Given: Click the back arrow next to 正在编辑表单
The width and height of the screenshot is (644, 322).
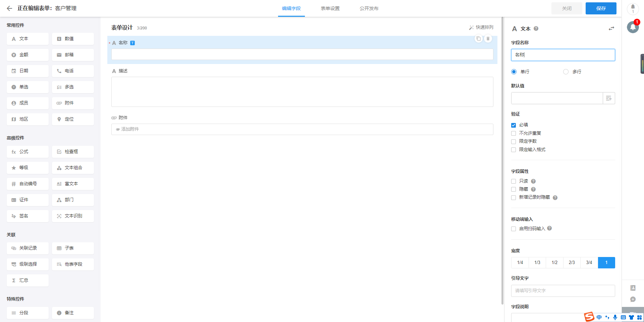Looking at the screenshot, I should click(x=9, y=8).
